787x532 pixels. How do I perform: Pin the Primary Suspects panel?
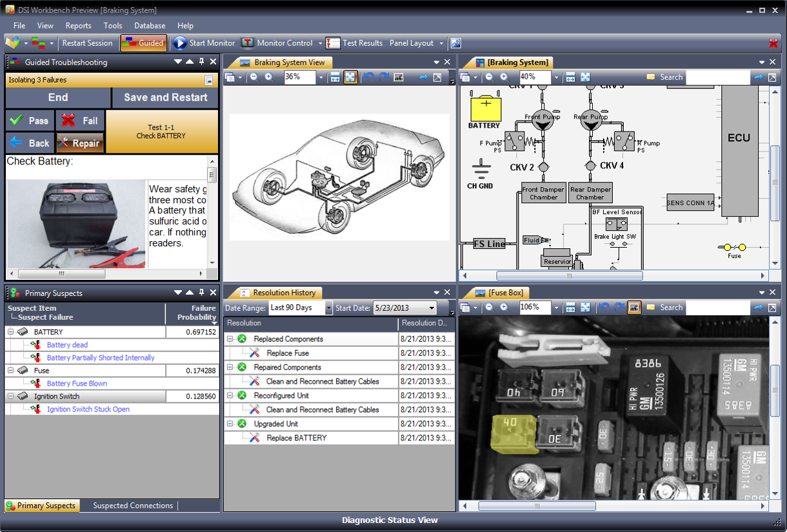click(201, 293)
